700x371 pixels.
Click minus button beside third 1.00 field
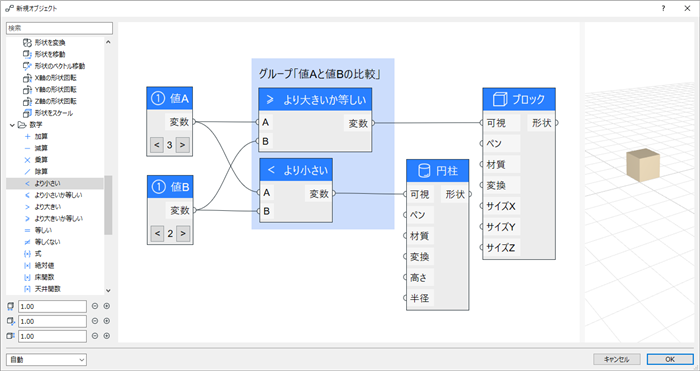click(x=95, y=336)
